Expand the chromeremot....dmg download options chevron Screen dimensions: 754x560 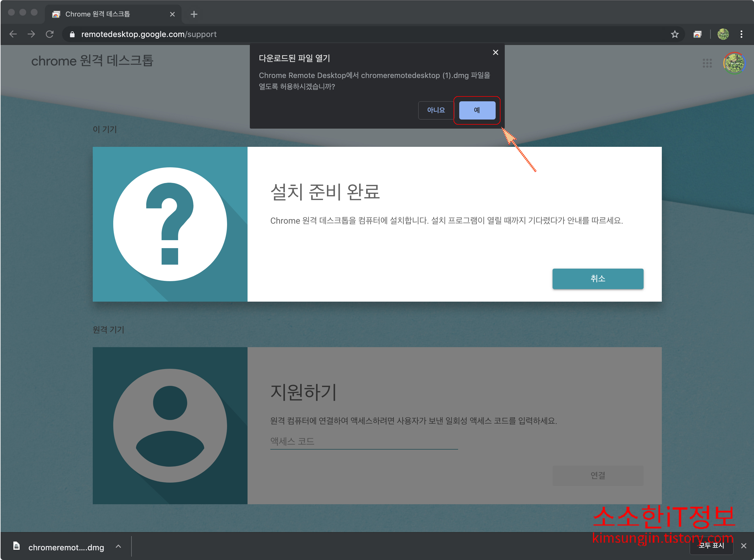(118, 546)
